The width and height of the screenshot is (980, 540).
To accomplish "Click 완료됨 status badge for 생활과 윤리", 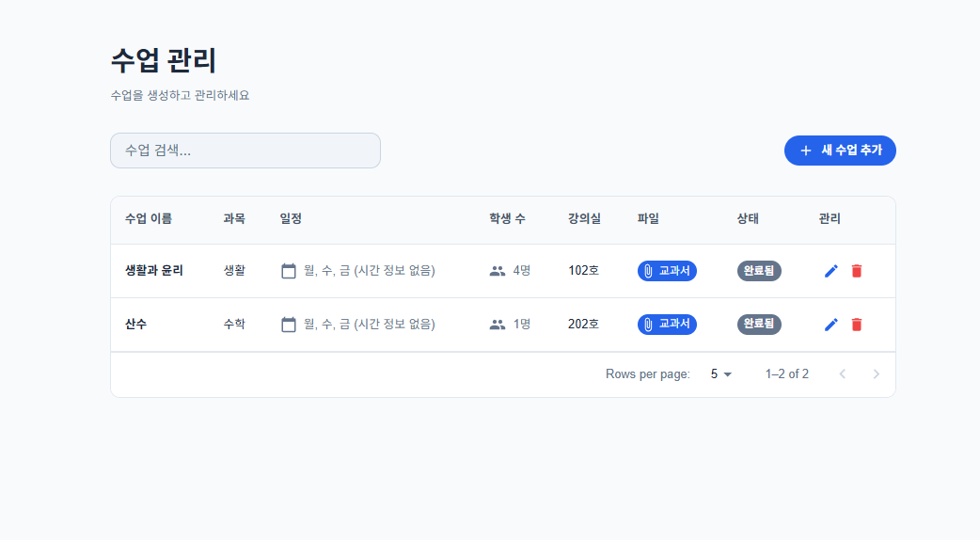I will pyautogui.click(x=759, y=271).
